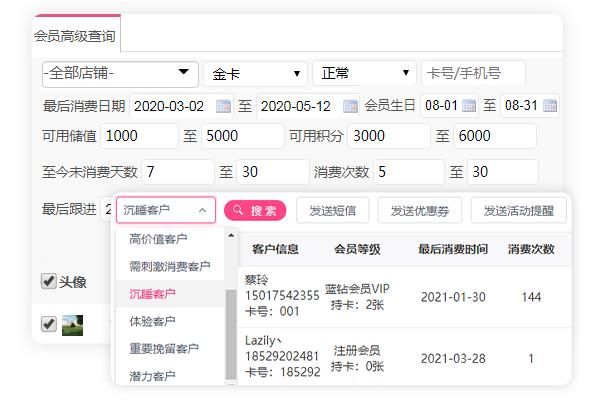Image resolution: width=596 pixels, height=407 pixels.
Task: Click the scroll-up arrow of dropdown list
Action: (231, 236)
